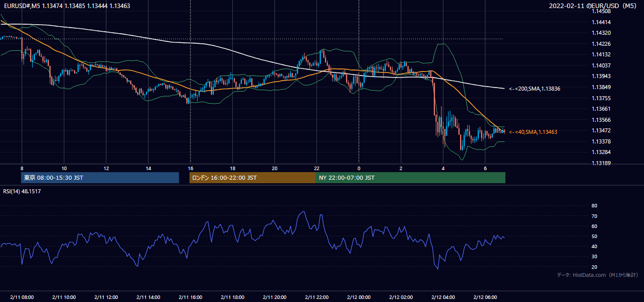Screen dimensions: 644x302
Task: Click RSI scale value 70
Action: click(594, 216)
